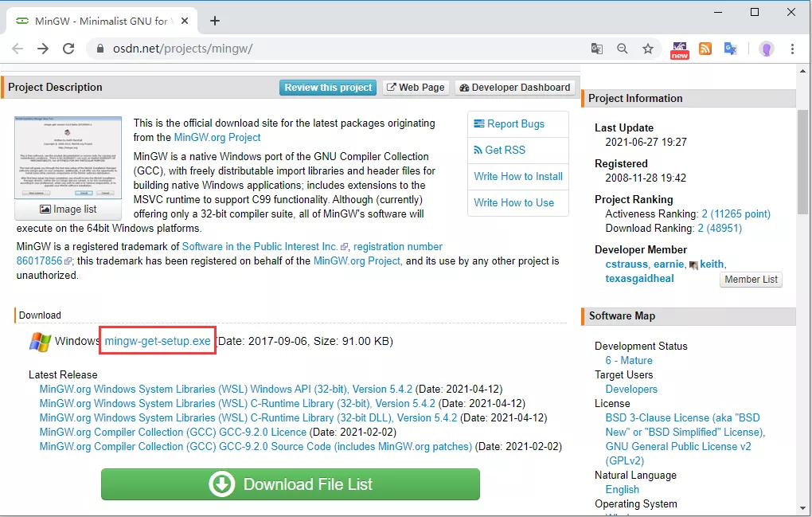Click the Get RSS link
The image size is (812, 517).
[500, 150]
